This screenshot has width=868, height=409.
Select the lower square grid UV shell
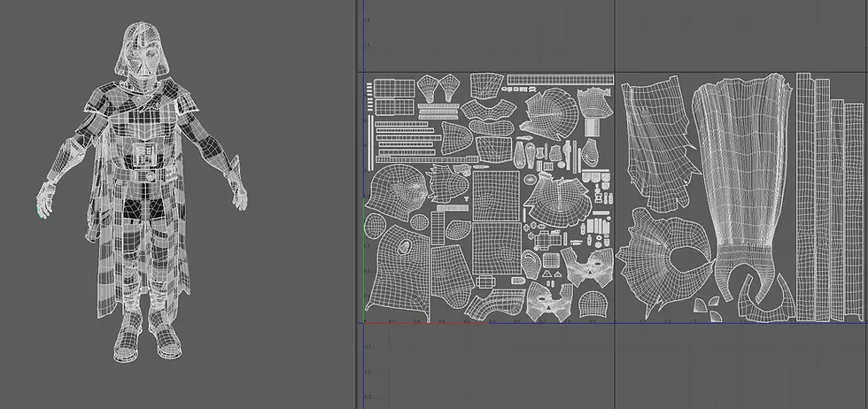coord(496,249)
